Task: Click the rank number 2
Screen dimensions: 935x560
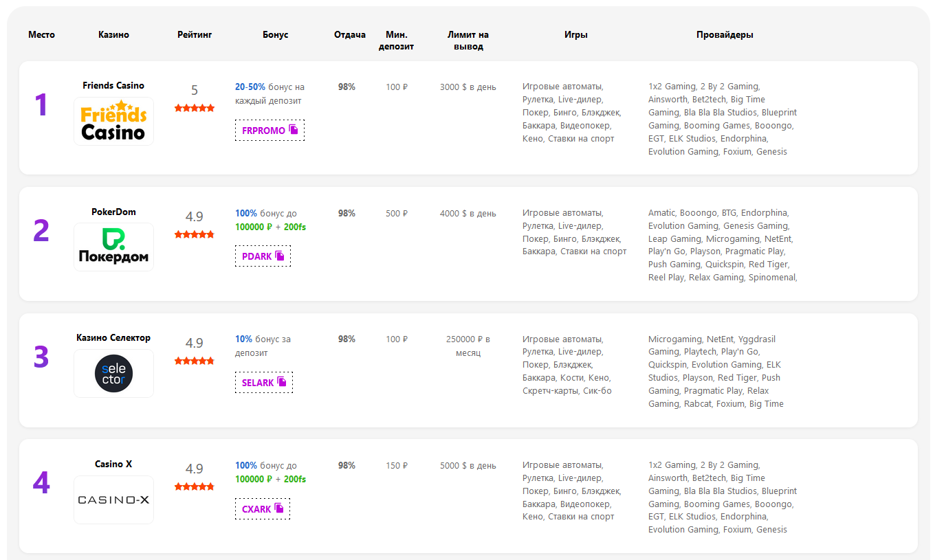Action: click(x=41, y=231)
